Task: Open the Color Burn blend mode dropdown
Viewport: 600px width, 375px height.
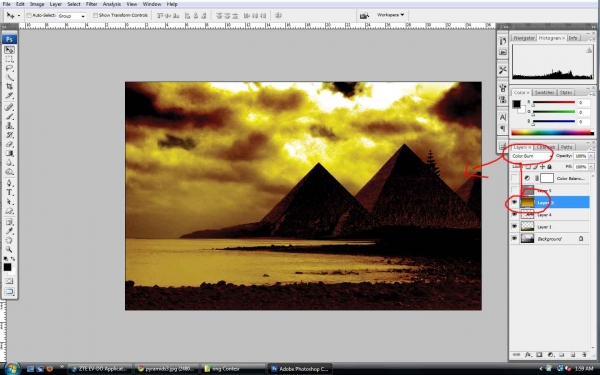Action: [531, 156]
